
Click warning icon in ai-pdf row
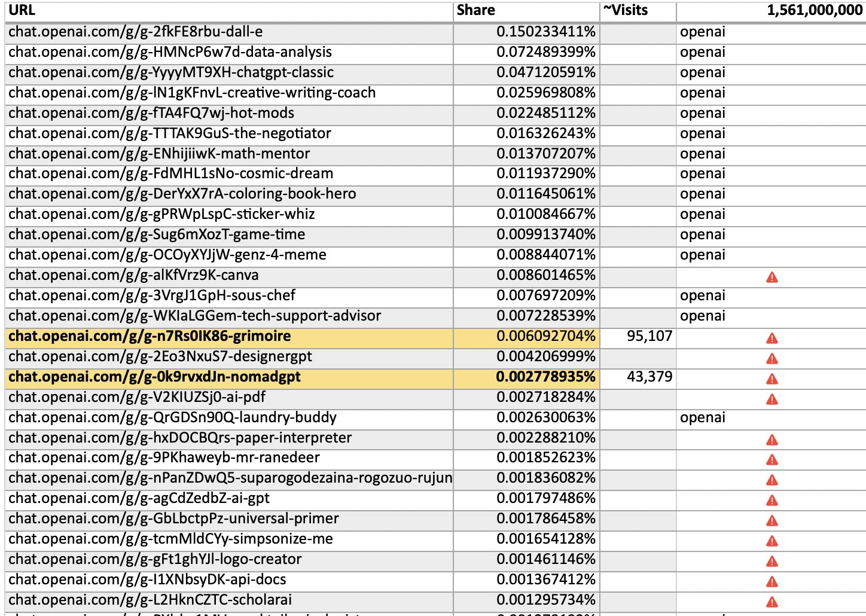click(772, 399)
